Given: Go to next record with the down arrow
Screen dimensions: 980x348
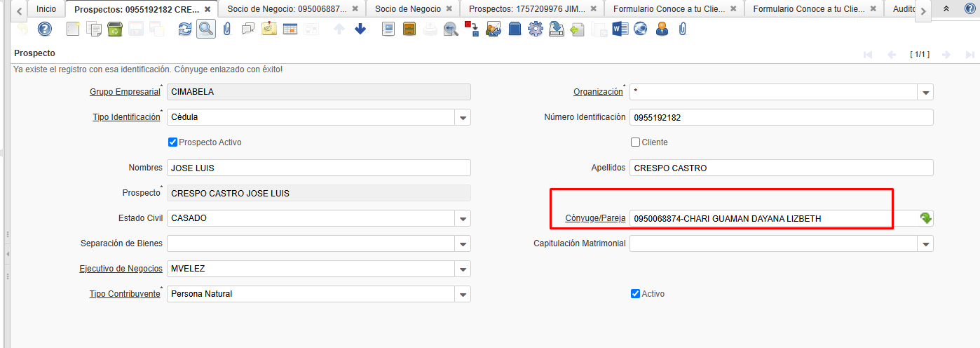Looking at the screenshot, I should (360, 29).
